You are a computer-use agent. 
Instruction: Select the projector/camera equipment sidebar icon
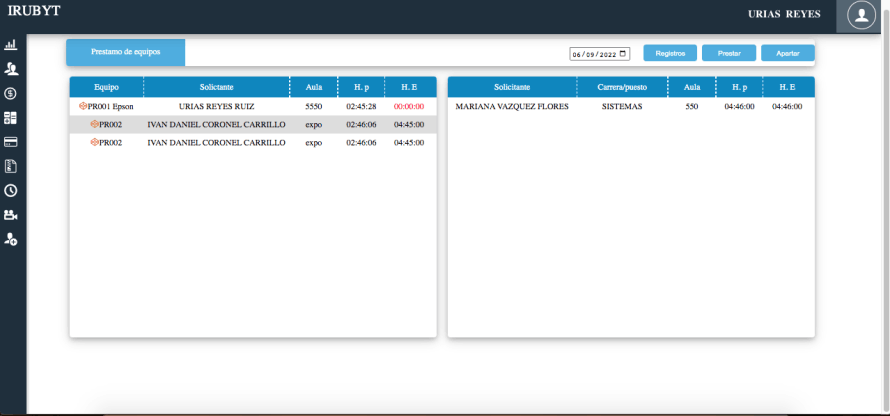coord(11,215)
